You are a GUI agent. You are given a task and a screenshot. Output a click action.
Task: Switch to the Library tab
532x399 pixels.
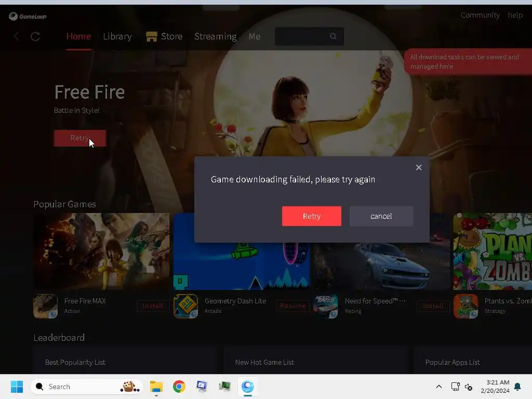pyautogui.click(x=117, y=36)
